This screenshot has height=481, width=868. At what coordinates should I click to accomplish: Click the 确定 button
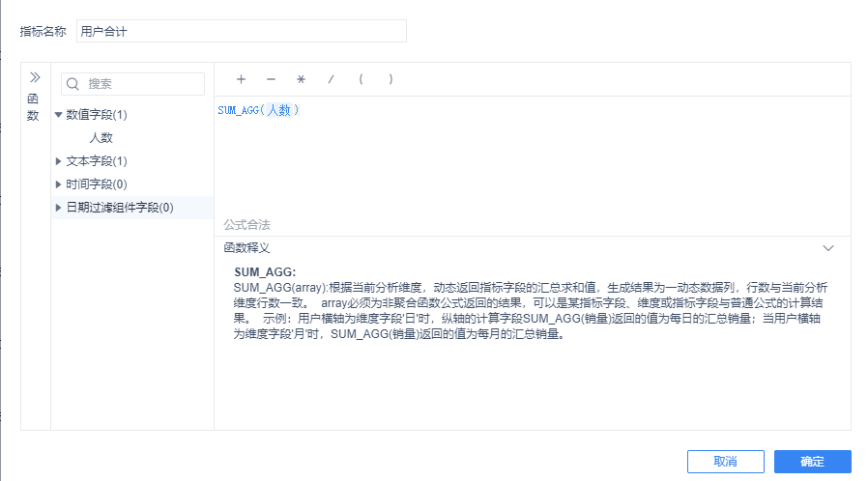tap(812, 462)
